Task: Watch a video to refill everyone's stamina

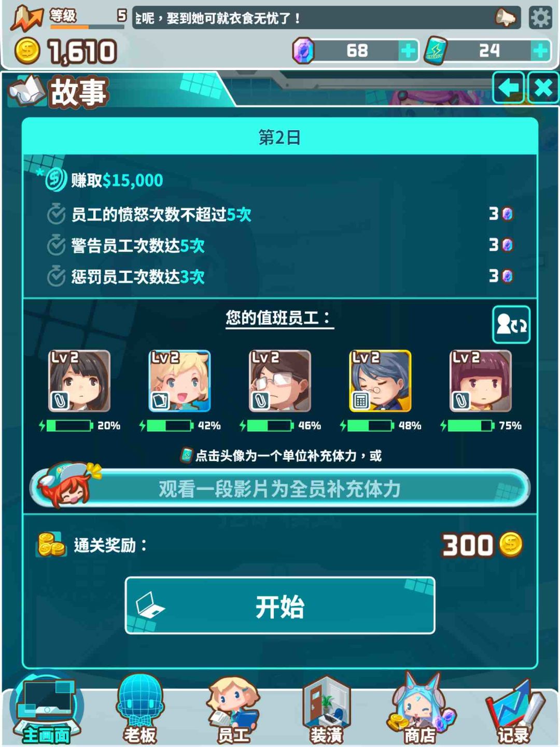Action: click(x=280, y=488)
